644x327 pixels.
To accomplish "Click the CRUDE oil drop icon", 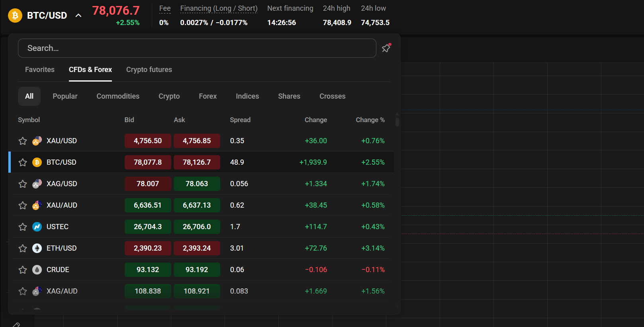I will click(37, 270).
